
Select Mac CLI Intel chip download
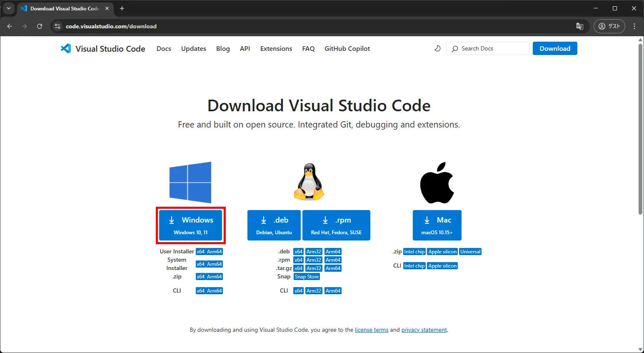414,266
